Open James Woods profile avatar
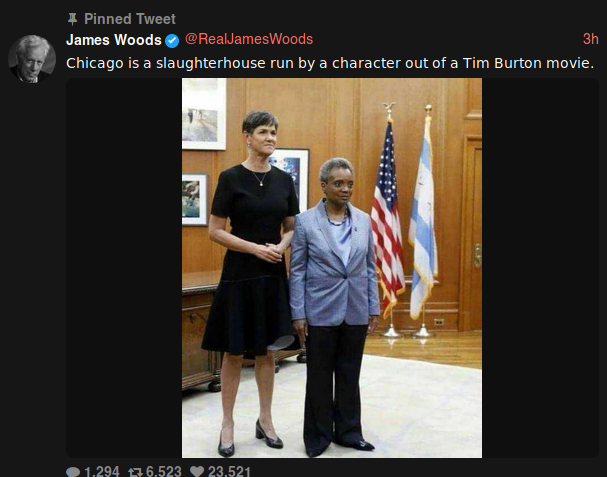The height and width of the screenshot is (477, 607). pyautogui.click(x=32, y=59)
